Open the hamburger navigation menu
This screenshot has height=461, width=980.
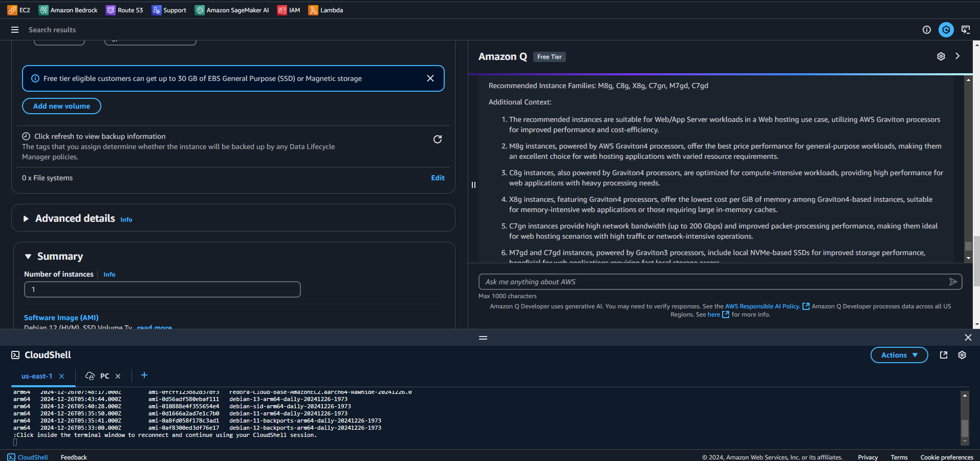click(15, 30)
